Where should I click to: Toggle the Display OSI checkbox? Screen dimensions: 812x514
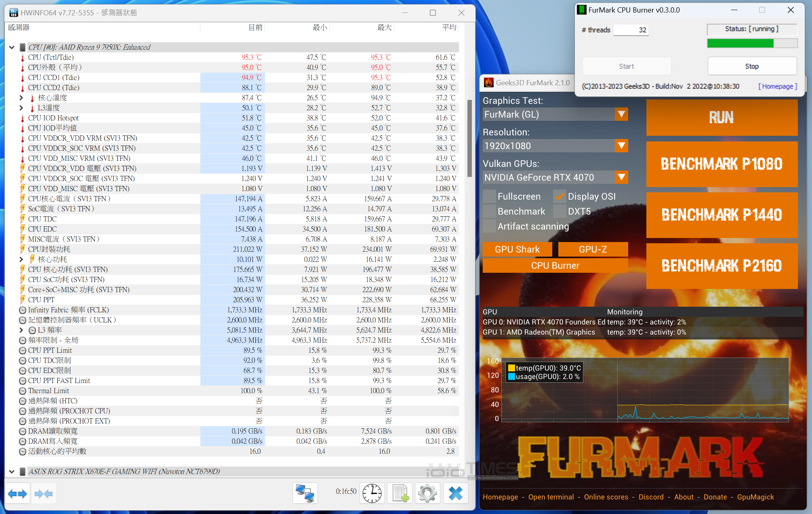pos(560,196)
